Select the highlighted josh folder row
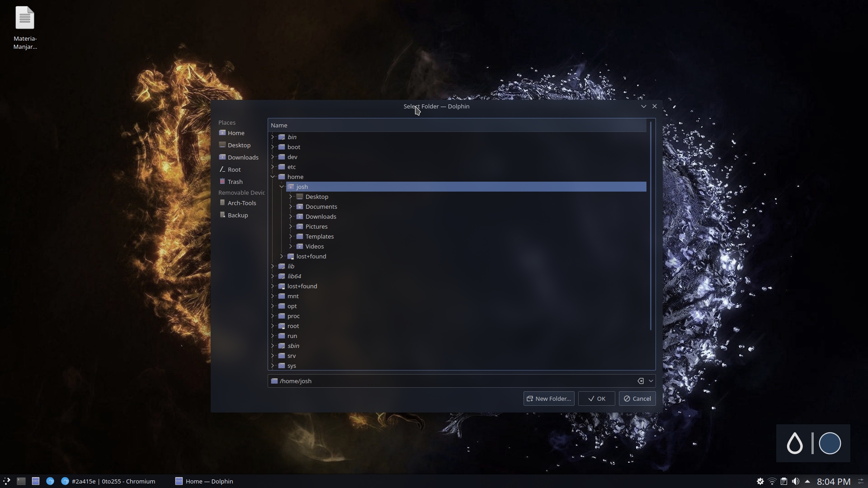 point(466,187)
